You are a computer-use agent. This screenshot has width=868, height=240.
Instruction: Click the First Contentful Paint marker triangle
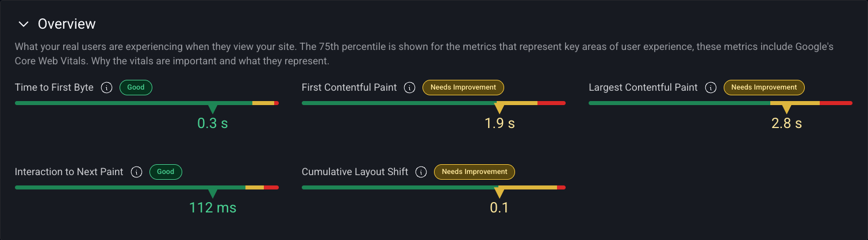pos(500,109)
